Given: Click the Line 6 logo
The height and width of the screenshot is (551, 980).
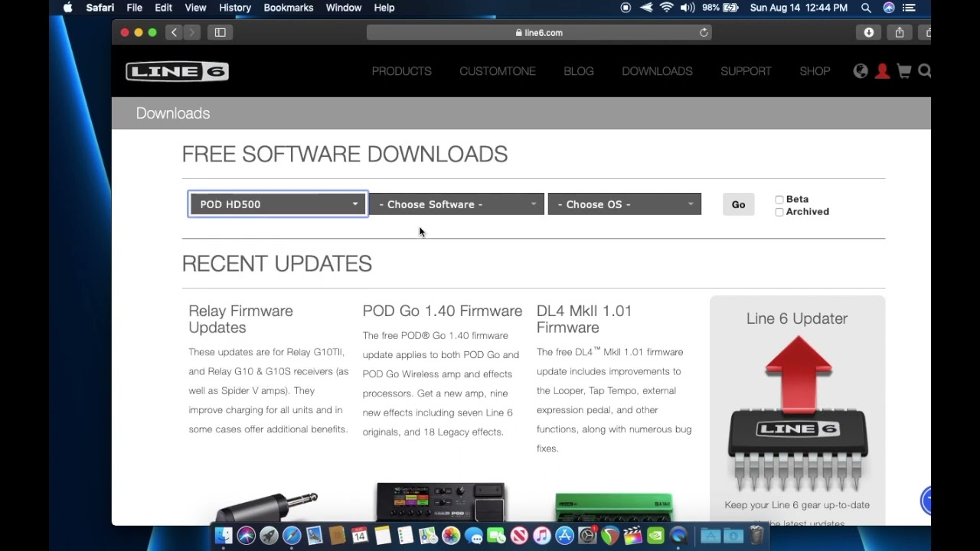Looking at the screenshot, I should (x=177, y=71).
